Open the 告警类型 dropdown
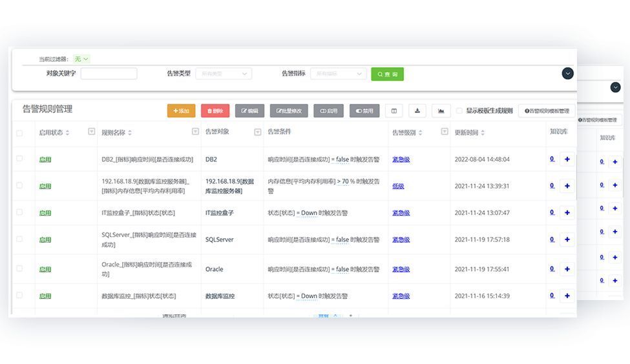630x364 pixels. point(224,74)
